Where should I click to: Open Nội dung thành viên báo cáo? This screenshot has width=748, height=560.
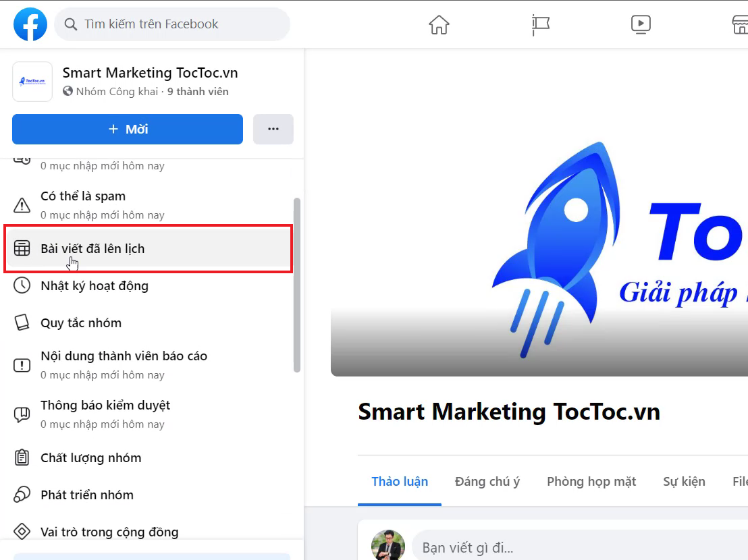click(x=124, y=356)
